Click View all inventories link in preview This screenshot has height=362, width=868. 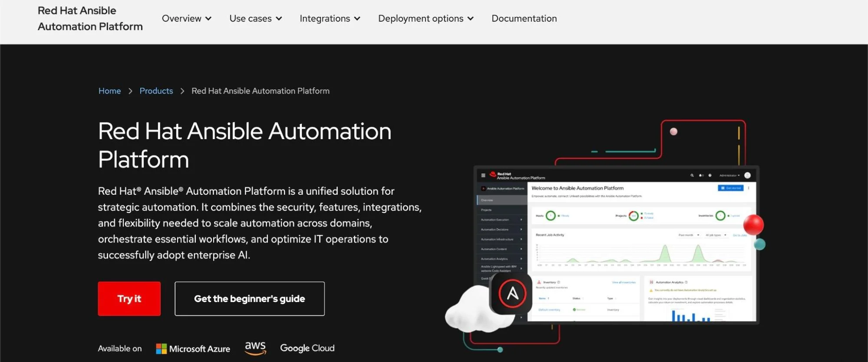(624, 282)
